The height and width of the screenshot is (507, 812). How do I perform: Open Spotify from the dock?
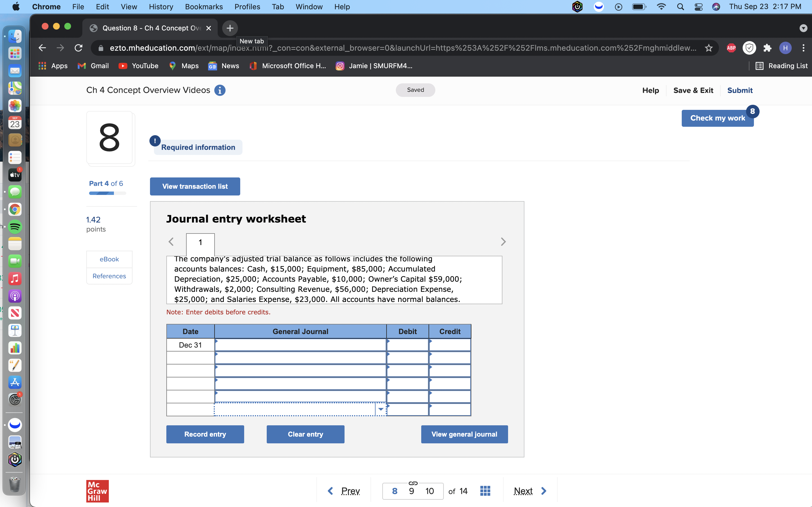(x=14, y=227)
